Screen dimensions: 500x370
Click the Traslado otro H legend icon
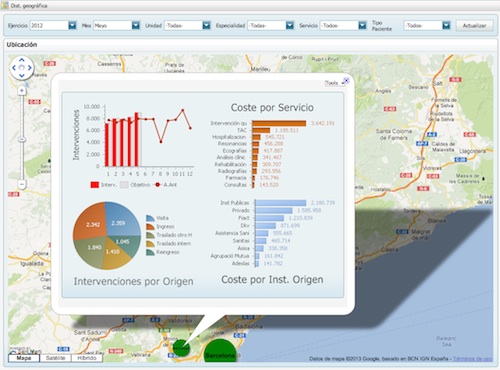(150, 235)
